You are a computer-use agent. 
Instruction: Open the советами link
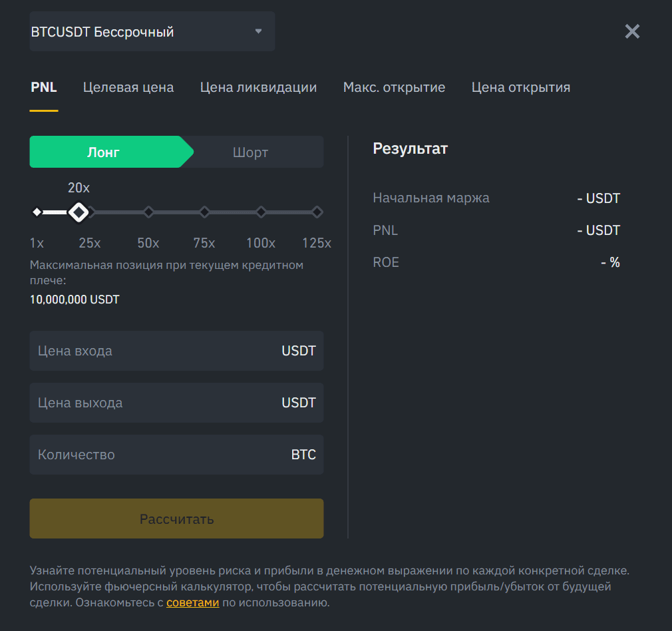[x=192, y=603]
